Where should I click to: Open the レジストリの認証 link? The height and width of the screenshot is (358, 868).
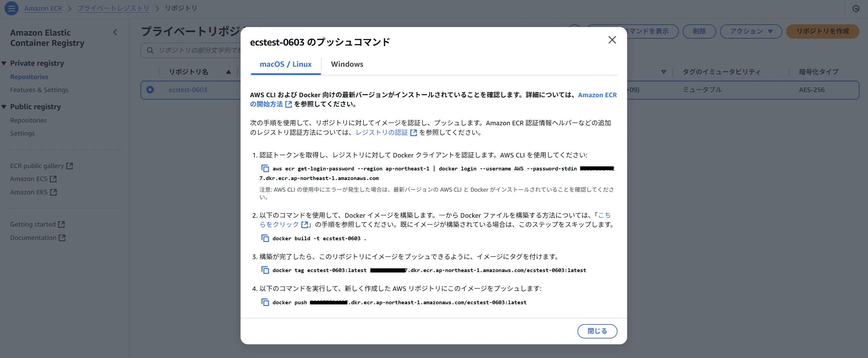382,133
